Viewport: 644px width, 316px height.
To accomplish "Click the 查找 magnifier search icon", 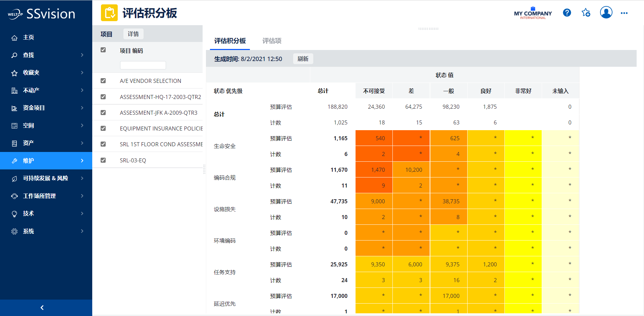I will (x=14, y=55).
